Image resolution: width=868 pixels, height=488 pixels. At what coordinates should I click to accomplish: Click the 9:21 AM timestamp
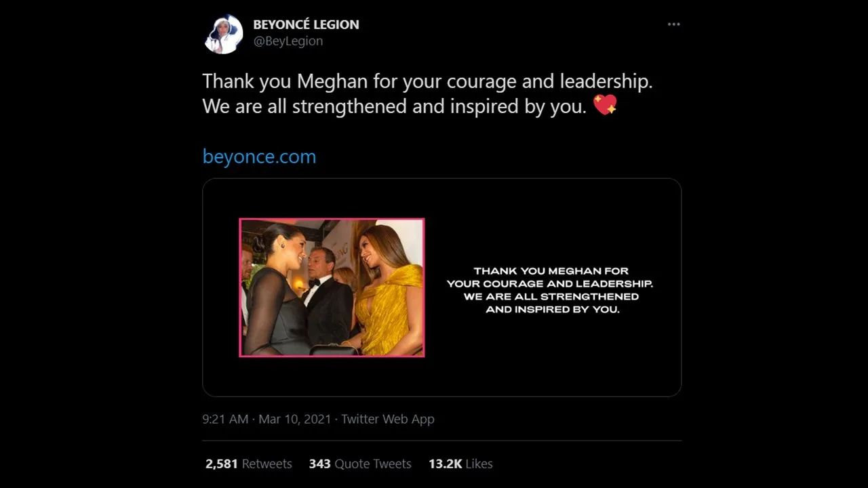click(x=225, y=419)
